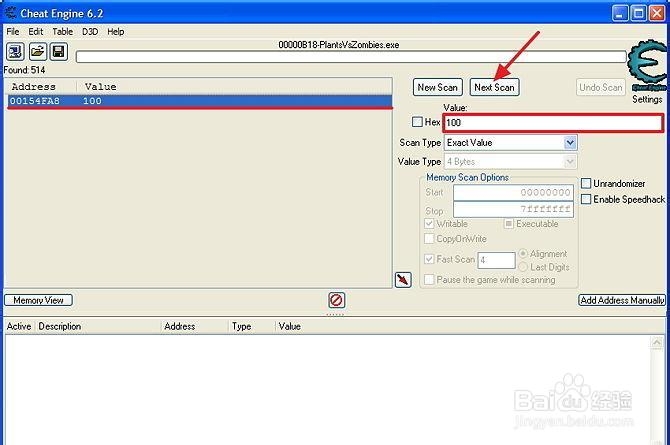This screenshot has height=445, width=670.
Task: Select address row 00154FA8
Action: (200, 101)
